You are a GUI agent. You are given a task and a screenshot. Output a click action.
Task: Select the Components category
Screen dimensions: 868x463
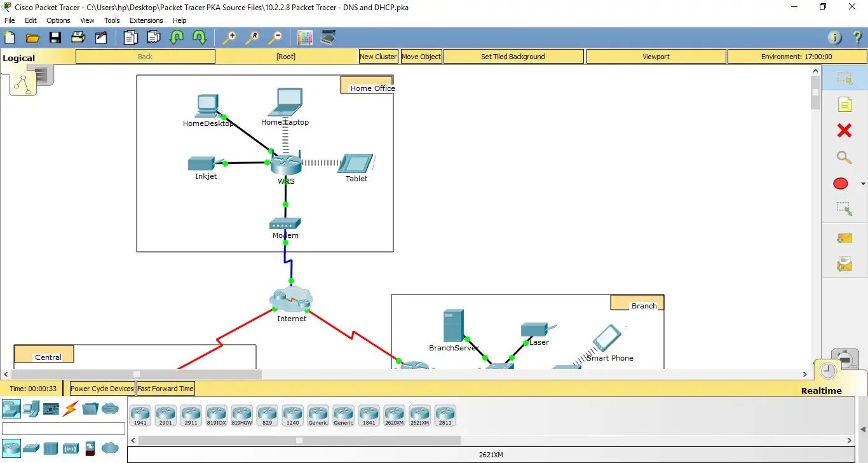pyautogui.click(x=51, y=408)
